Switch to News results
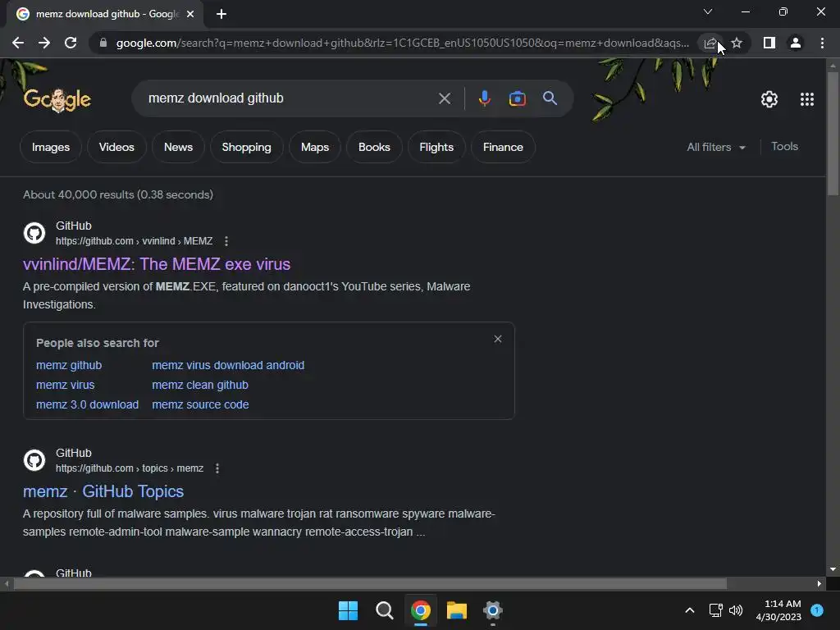Screen dimensions: 840x630 coord(178,147)
